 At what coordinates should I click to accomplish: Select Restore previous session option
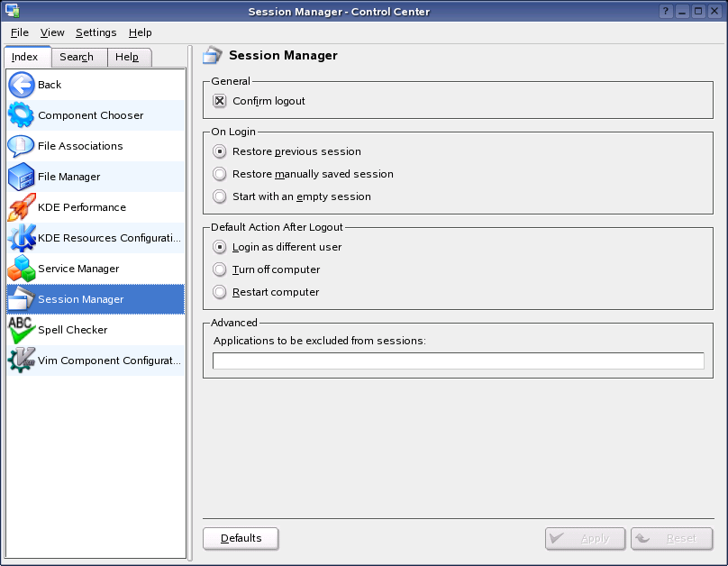(x=220, y=151)
